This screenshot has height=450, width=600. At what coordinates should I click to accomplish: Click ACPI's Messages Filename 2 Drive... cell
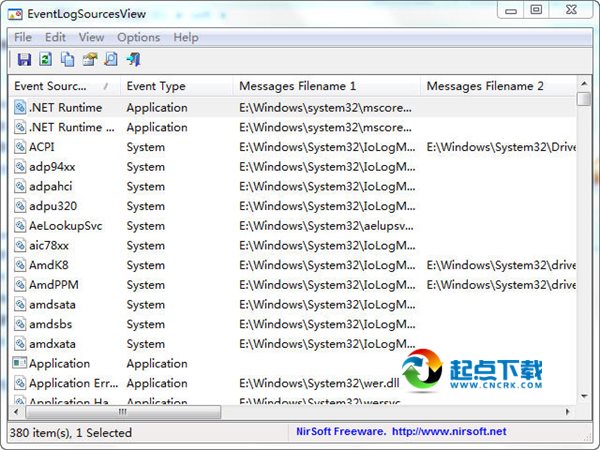click(501, 147)
